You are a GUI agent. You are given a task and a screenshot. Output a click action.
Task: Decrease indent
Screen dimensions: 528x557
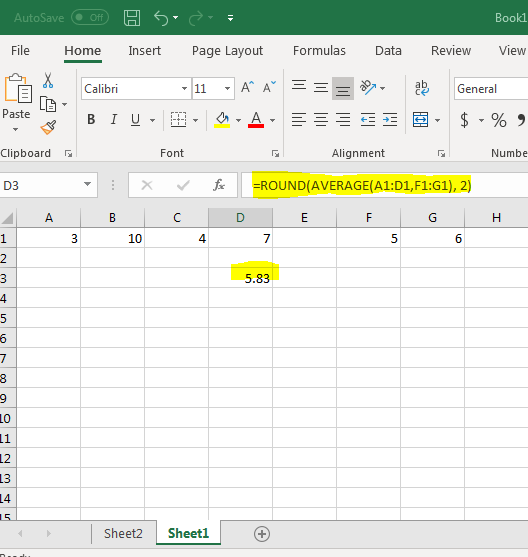[368, 120]
